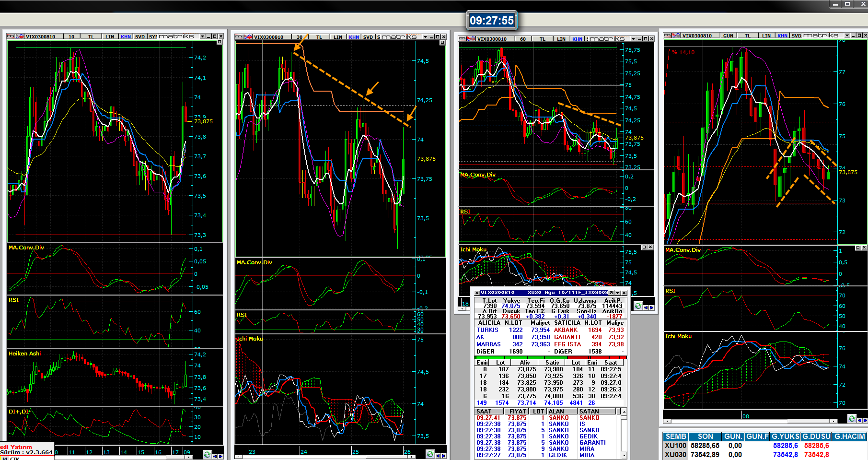The height and width of the screenshot is (460, 868).
Task: Toggle the KHN option on the 10-minute chart
Action: (126, 36)
